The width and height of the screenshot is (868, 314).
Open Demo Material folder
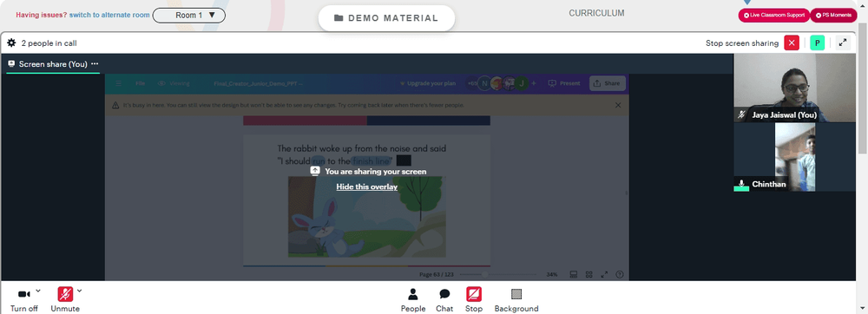pos(386,18)
